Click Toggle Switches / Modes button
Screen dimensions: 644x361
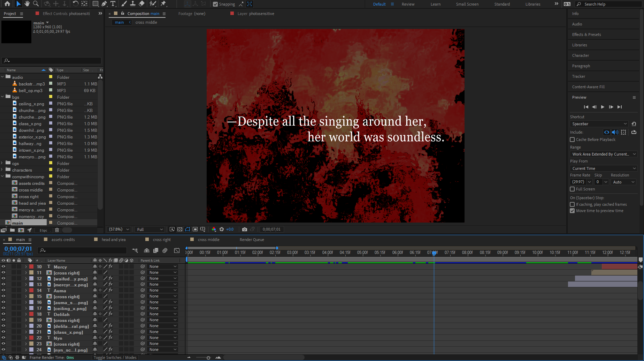click(x=115, y=358)
